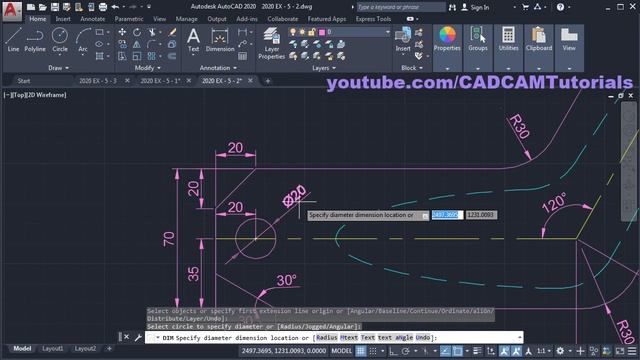Toggle object snap tracking in status bar
Viewport: 640px width, 360px height.
tap(445, 351)
